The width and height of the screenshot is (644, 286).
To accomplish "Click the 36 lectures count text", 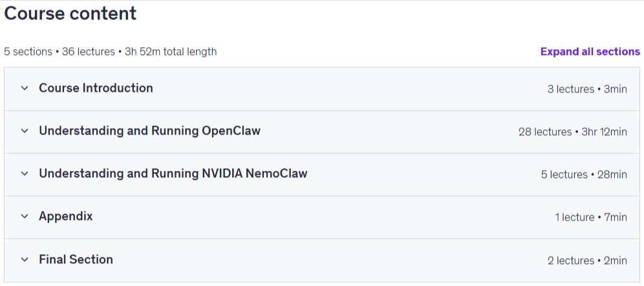I will (x=89, y=52).
